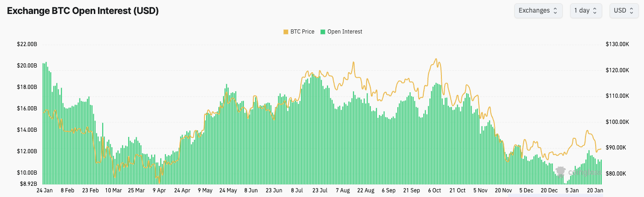The width and height of the screenshot is (644, 197).
Task: Click the 9 Apr date label on x-axis
Action: coord(159,190)
